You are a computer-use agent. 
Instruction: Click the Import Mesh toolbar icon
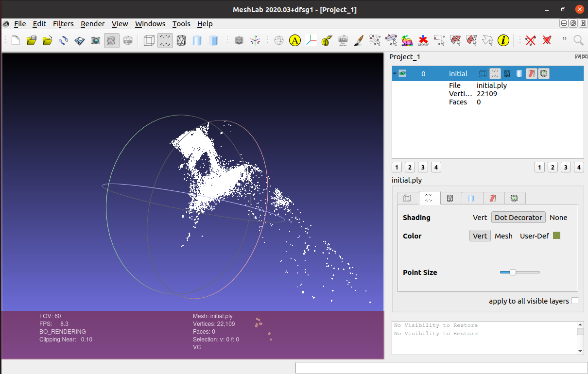tap(48, 40)
